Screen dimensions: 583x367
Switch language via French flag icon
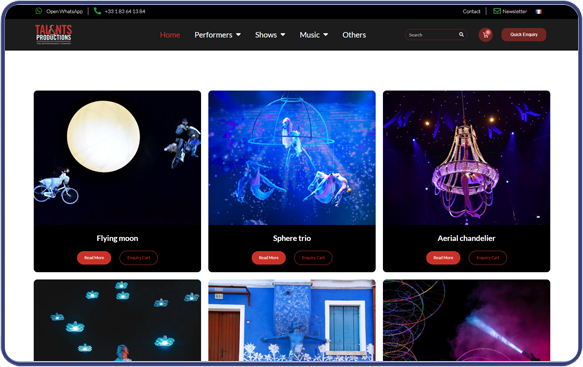tap(538, 12)
